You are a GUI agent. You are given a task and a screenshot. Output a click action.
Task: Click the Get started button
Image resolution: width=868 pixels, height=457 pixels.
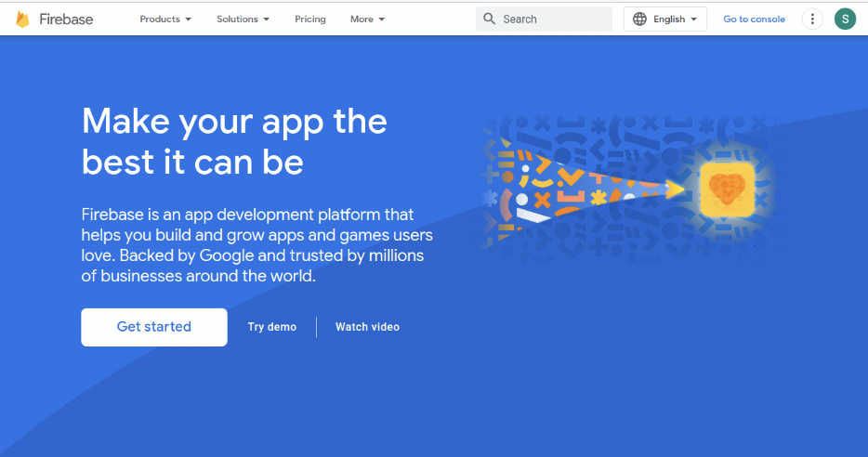pos(154,327)
